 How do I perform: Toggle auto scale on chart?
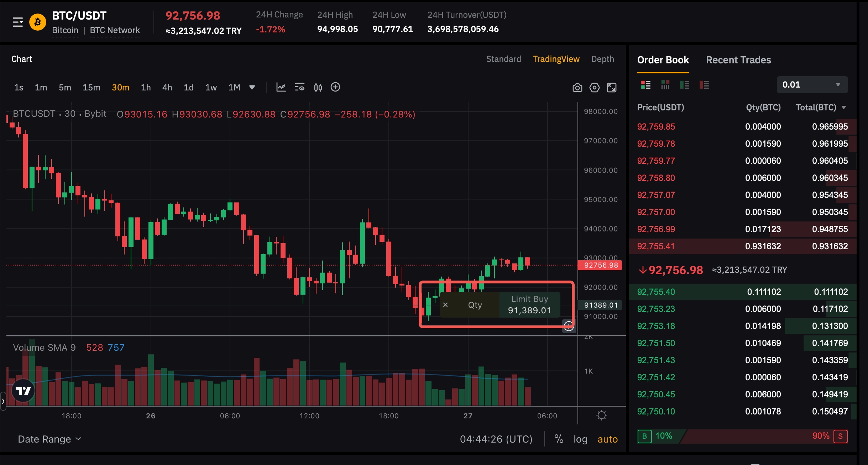(x=607, y=439)
